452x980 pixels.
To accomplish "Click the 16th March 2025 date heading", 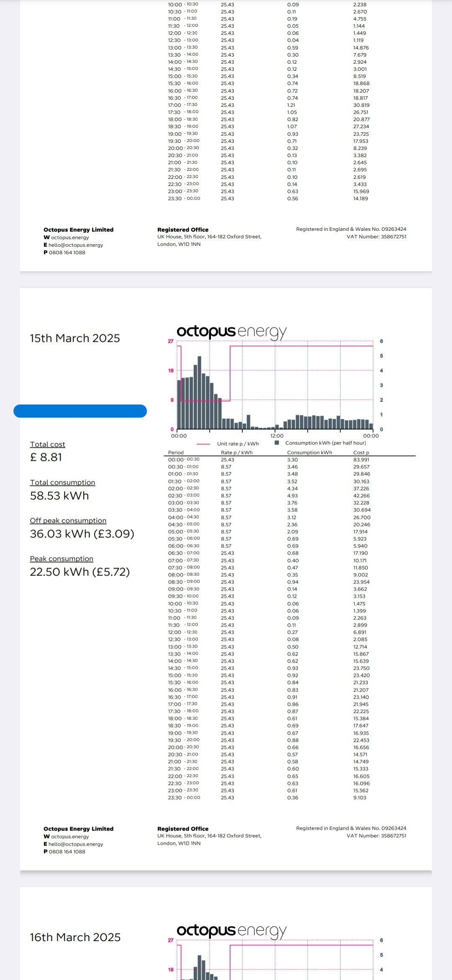I will pyautogui.click(x=75, y=937).
